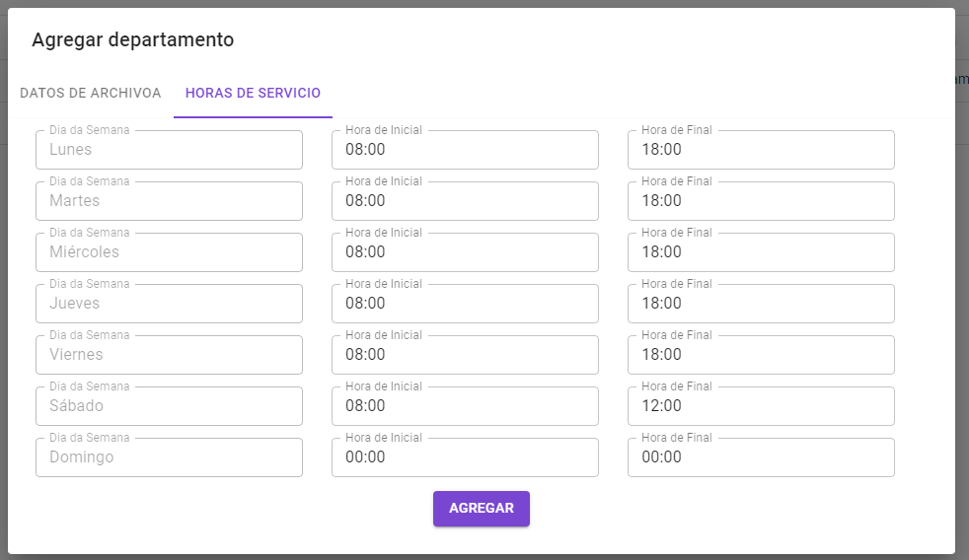This screenshot has width=969, height=560.
Task: Click Martes Hora de Inicial field
Action: (465, 201)
